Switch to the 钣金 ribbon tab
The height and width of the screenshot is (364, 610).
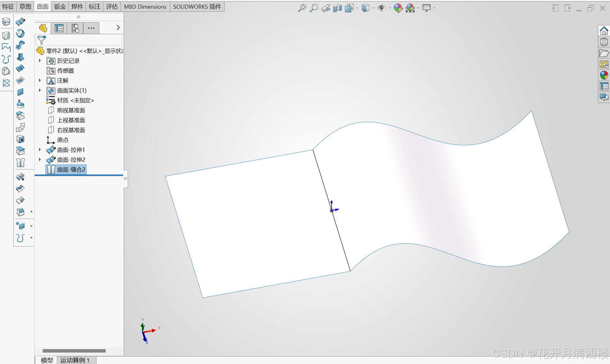(60, 6)
